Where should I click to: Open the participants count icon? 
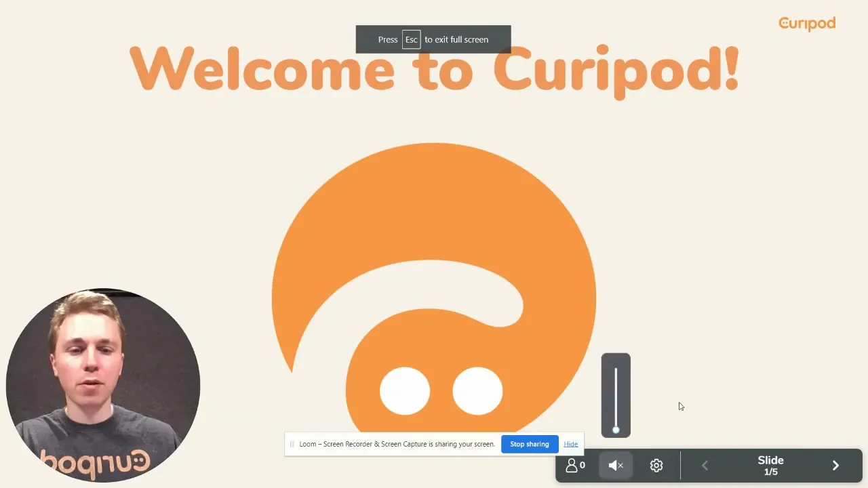click(x=575, y=466)
